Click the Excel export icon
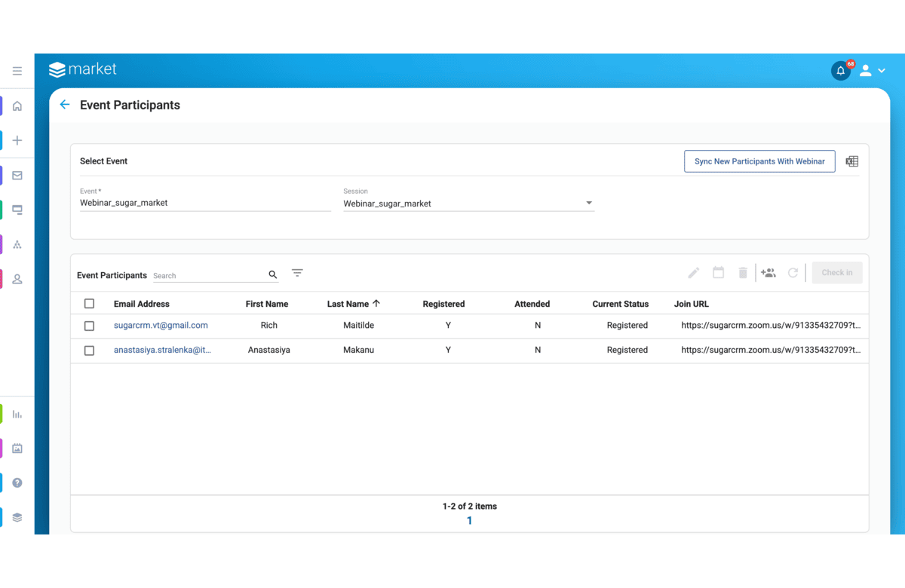This screenshot has height=588, width=905. point(852,161)
